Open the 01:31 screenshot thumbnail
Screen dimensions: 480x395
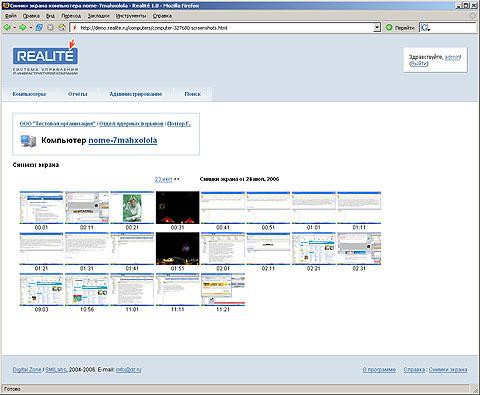(87, 249)
